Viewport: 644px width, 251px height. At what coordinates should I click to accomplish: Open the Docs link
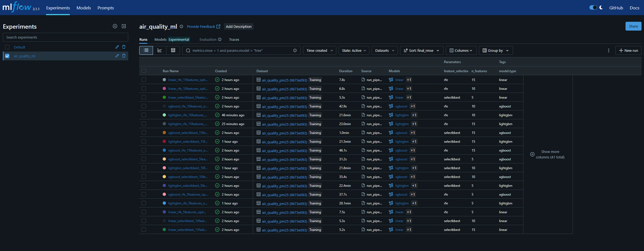pos(634,8)
